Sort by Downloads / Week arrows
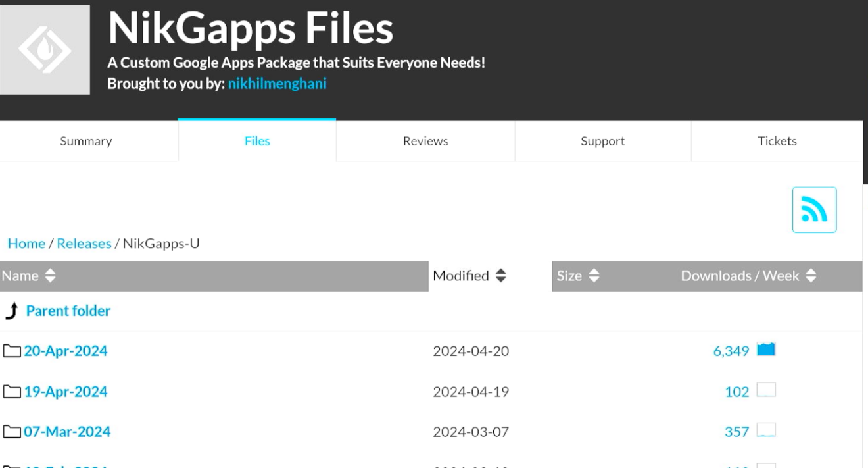Screen dimensions: 868x468 811,276
